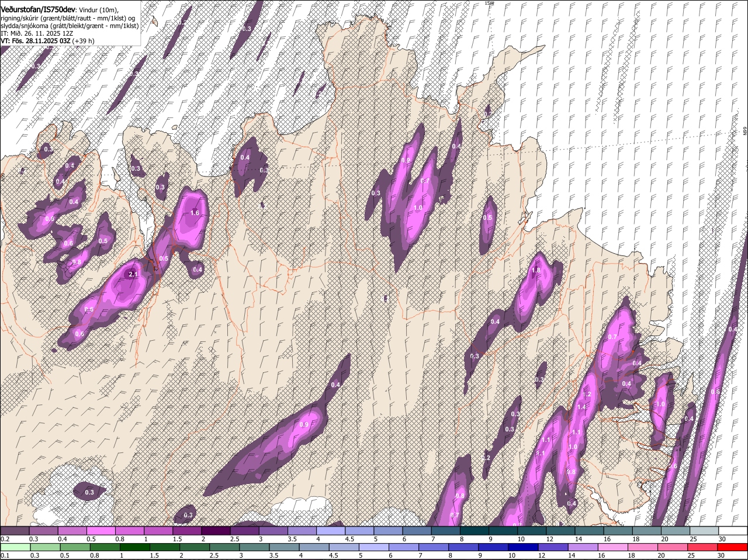Viewport: 748px width, 560px height.
Task: Pick the medium green 0.5 swatch in lower legend
Action: (75, 547)
